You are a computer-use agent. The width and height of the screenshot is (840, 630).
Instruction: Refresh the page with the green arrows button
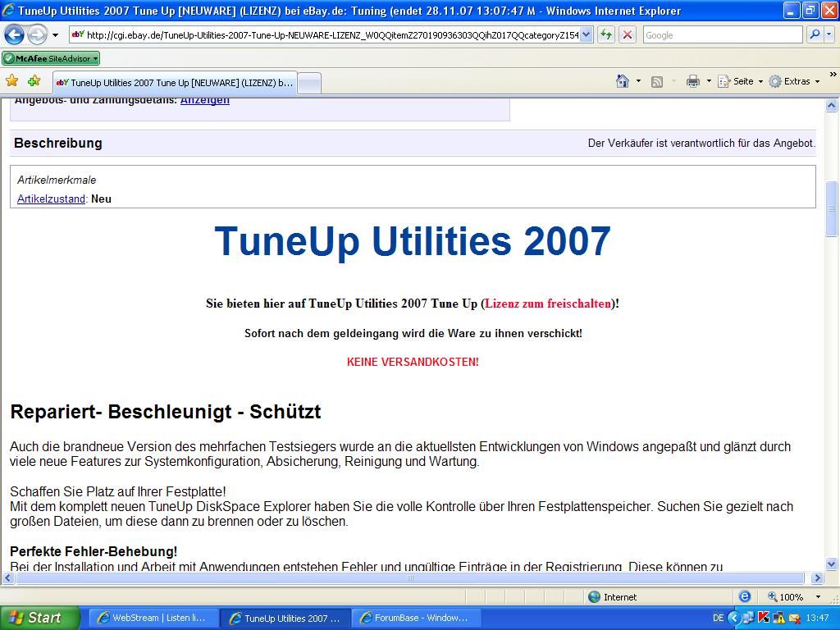click(606, 35)
